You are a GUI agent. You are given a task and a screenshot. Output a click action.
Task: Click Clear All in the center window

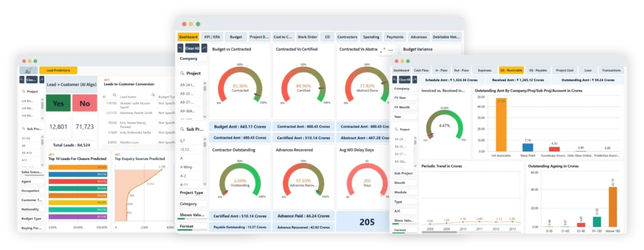tap(192, 48)
